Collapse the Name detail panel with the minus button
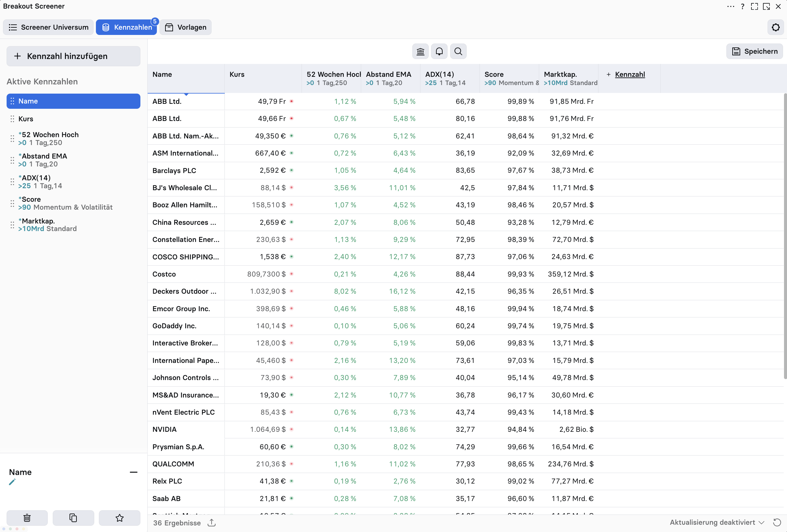This screenshot has width=787, height=532. [133, 472]
